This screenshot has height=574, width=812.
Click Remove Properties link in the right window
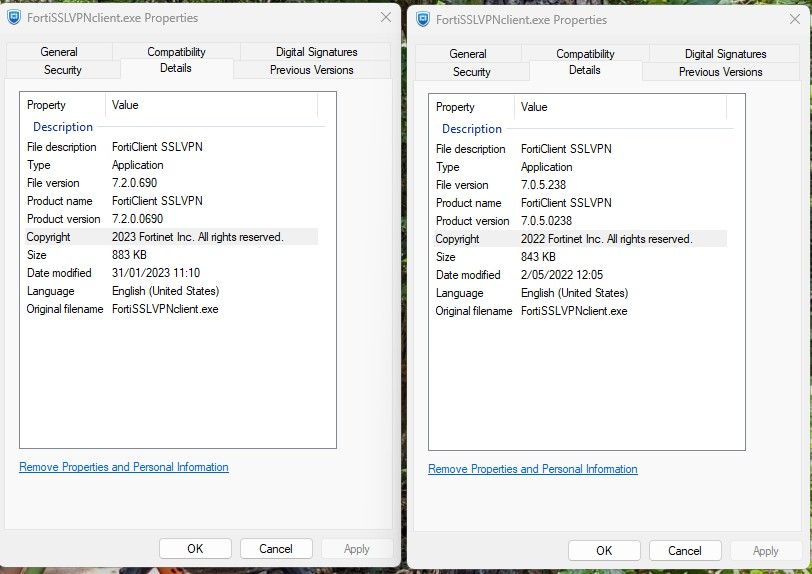click(x=533, y=469)
